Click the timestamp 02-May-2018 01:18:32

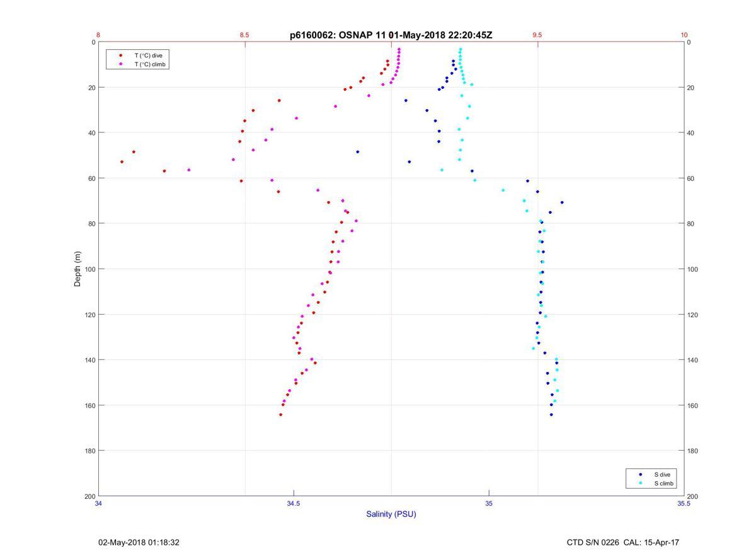[139, 542]
